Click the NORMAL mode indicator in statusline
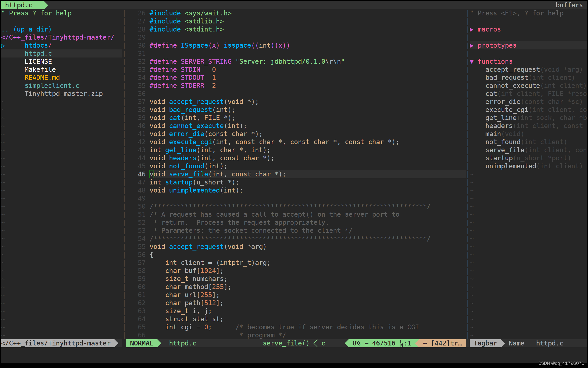588x368 pixels. 142,343
